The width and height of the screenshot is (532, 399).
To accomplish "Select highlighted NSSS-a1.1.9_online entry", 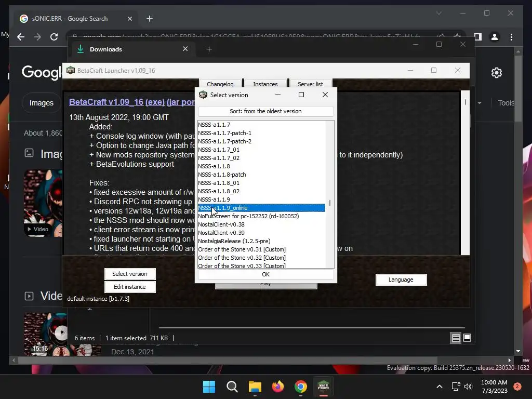I will pyautogui.click(x=261, y=208).
